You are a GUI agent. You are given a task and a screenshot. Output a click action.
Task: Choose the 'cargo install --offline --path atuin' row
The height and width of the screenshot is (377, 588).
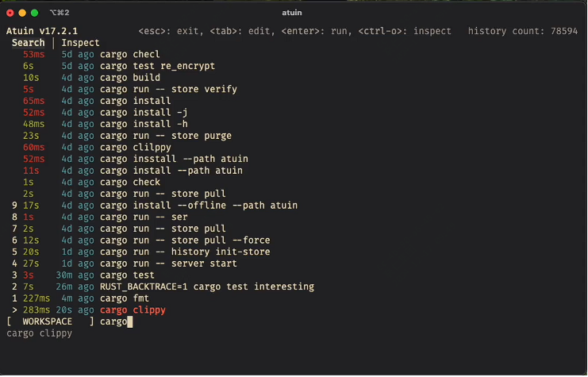tap(198, 206)
